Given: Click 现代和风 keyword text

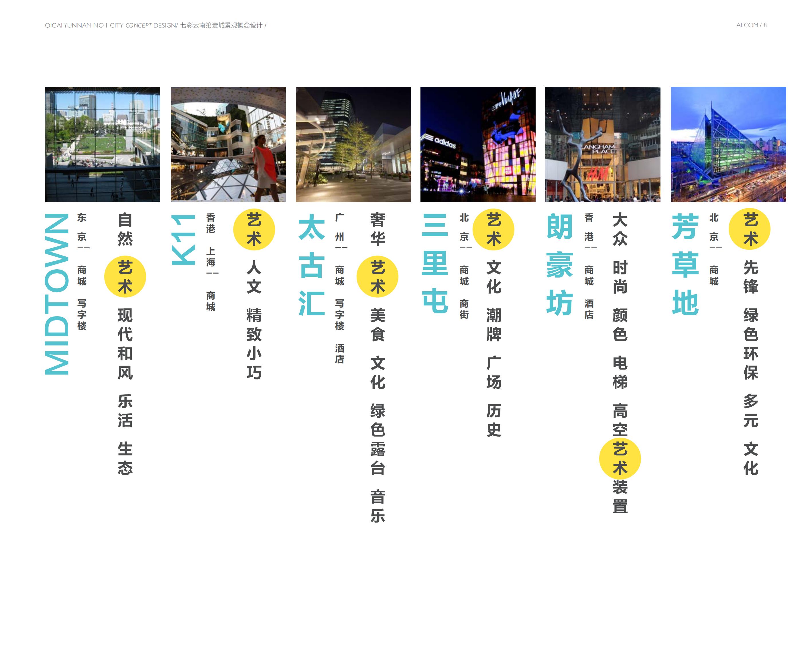Looking at the screenshot, I should pos(125,344).
